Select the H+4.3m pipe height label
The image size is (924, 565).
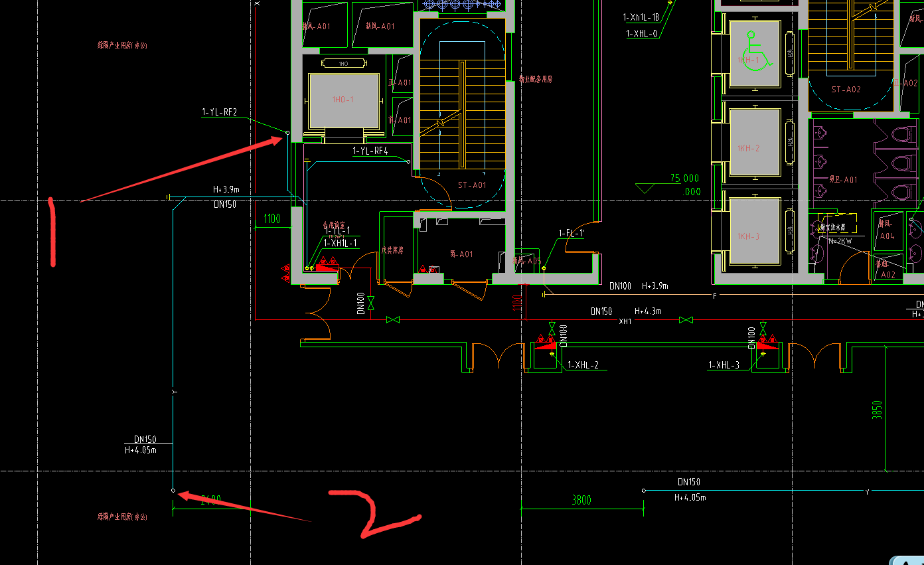point(648,311)
